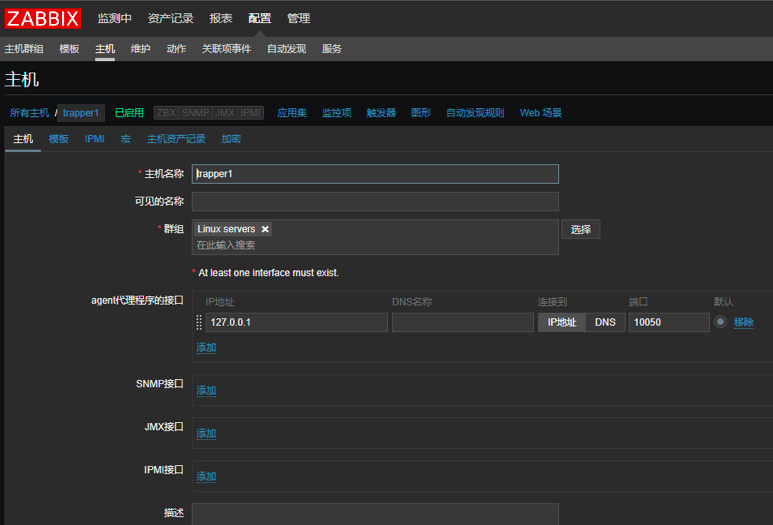Viewport: 773px width, 525px height.
Task: Focus the 主机名称 input field
Action: pyautogui.click(x=375, y=174)
